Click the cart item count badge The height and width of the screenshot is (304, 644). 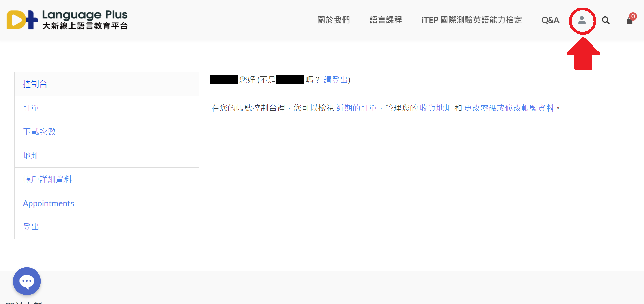[x=633, y=16]
